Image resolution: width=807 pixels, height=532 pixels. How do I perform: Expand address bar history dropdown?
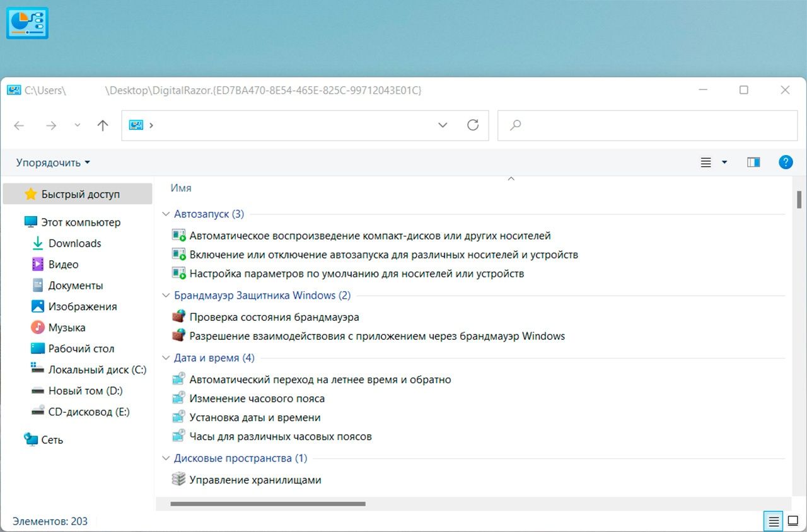click(x=443, y=125)
